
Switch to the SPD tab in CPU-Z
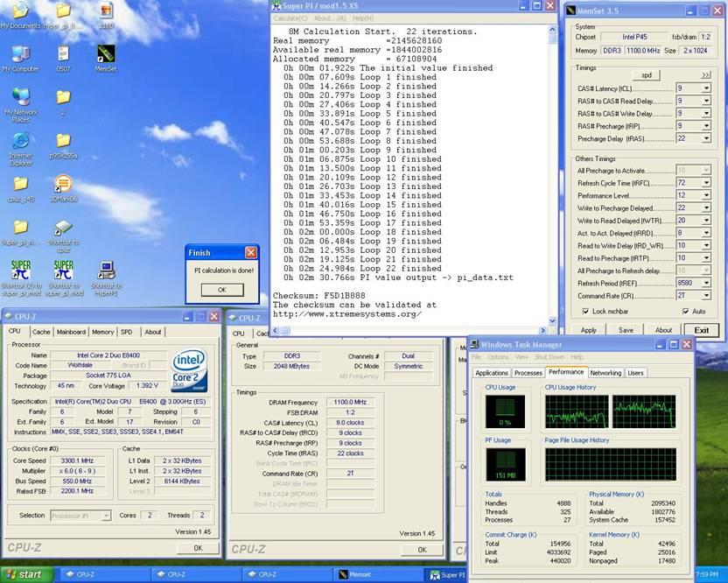126,332
